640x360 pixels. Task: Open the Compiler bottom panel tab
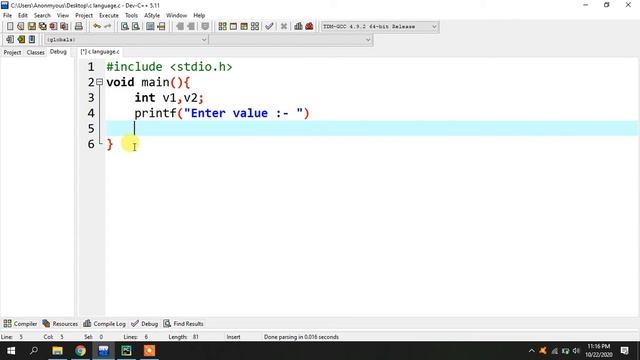[20, 324]
